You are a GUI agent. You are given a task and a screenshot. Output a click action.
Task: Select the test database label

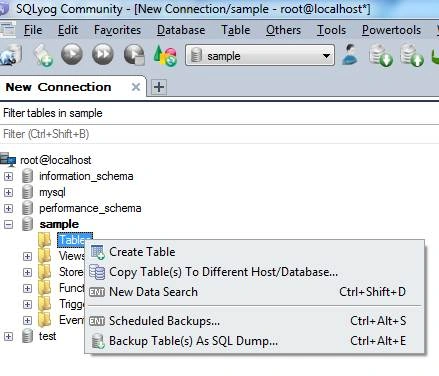pyautogui.click(x=47, y=336)
